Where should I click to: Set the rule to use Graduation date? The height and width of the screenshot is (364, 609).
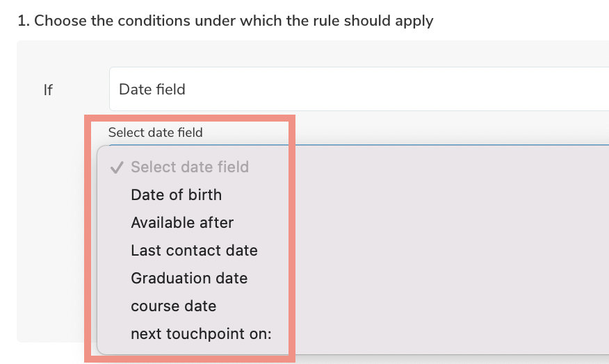(189, 278)
